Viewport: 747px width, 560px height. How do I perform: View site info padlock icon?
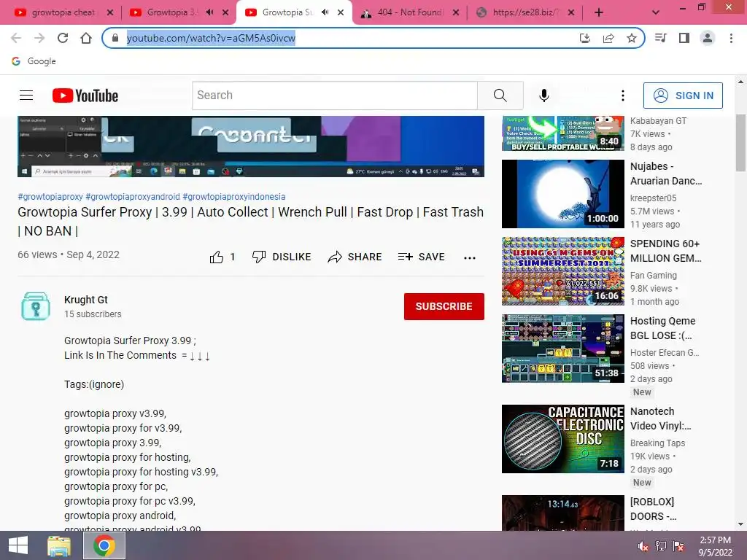(115, 38)
